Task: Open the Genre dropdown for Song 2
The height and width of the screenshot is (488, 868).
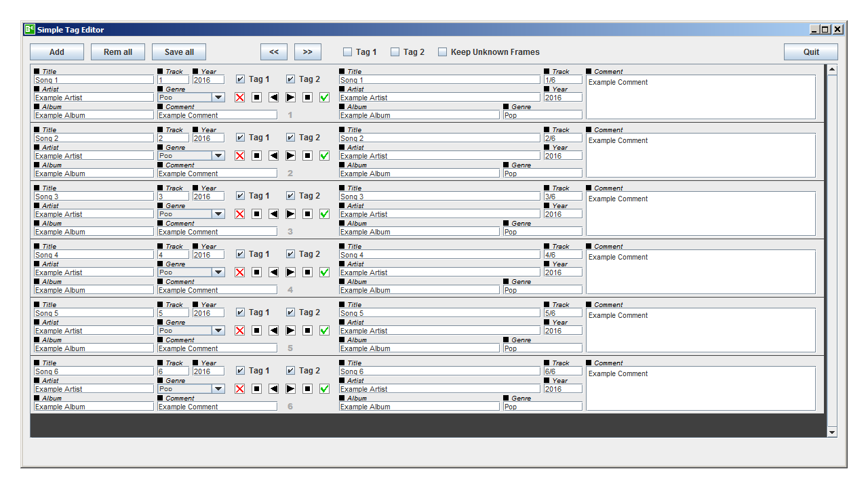Action: [x=191, y=156]
